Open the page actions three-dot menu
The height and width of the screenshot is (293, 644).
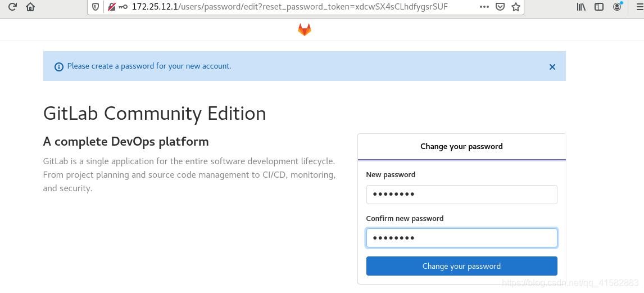[484, 7]
